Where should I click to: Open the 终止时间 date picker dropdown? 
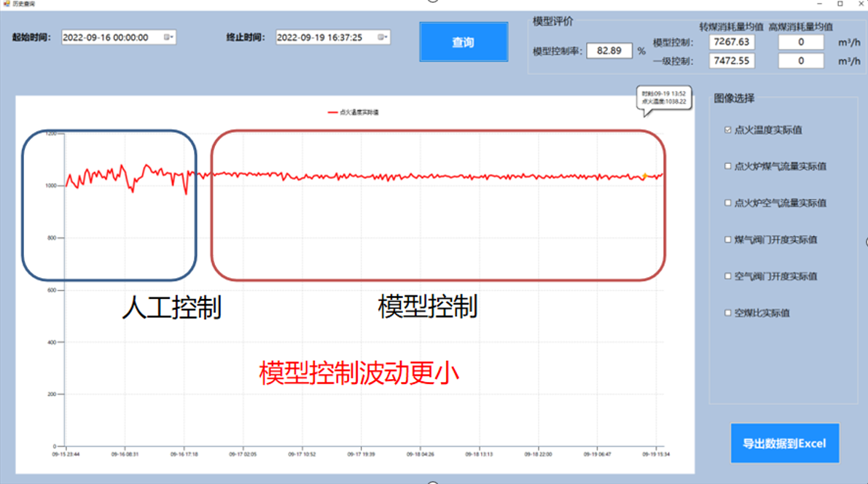tap(382, 36)
